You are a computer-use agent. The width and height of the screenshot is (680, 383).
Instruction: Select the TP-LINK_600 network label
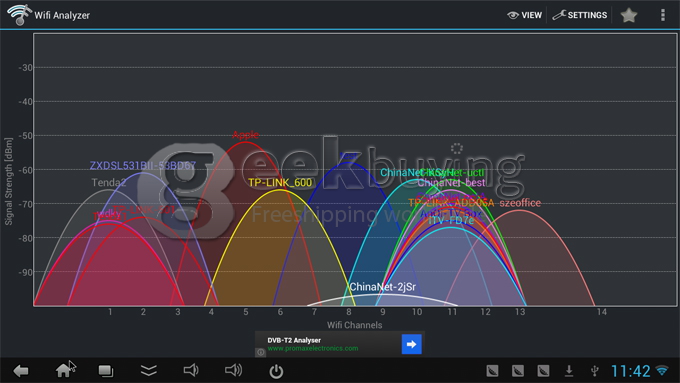coord(280,183)
